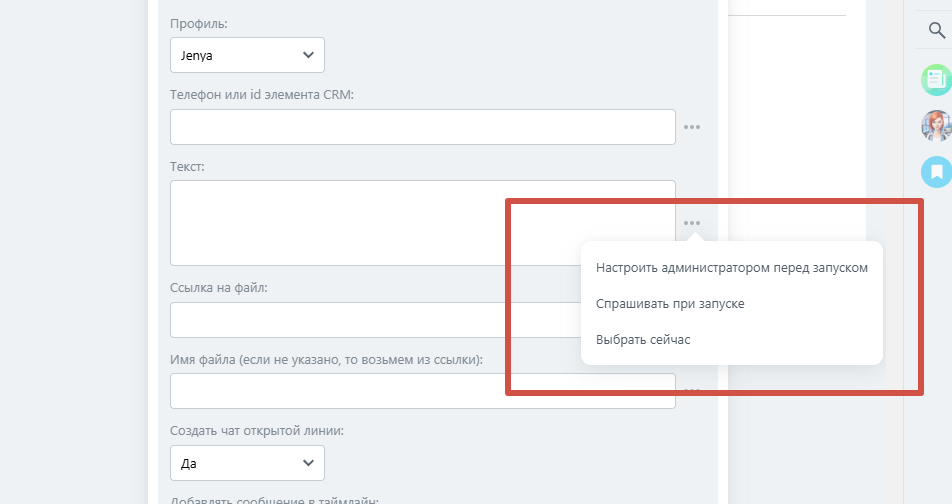Open the red-haired assistant avatar in sidebar
Screen dimensions: 952x504
pos(936,126)
